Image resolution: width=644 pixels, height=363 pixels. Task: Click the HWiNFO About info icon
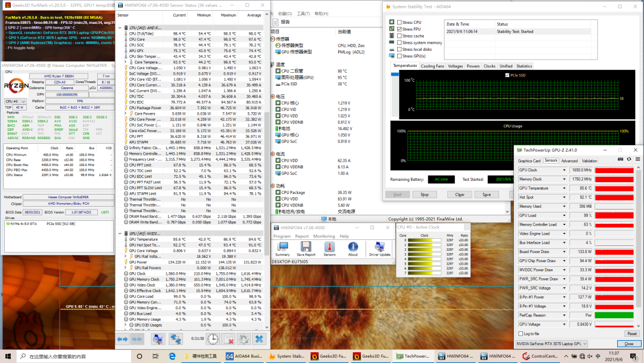pyautogui.click(x=353, y=247)
